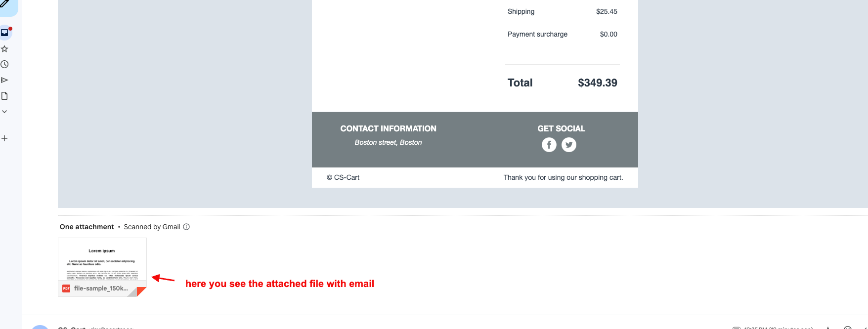Click the Thank you for using our shopping cart text
Viewport: 868px width, 329px height.
[563, 177]
